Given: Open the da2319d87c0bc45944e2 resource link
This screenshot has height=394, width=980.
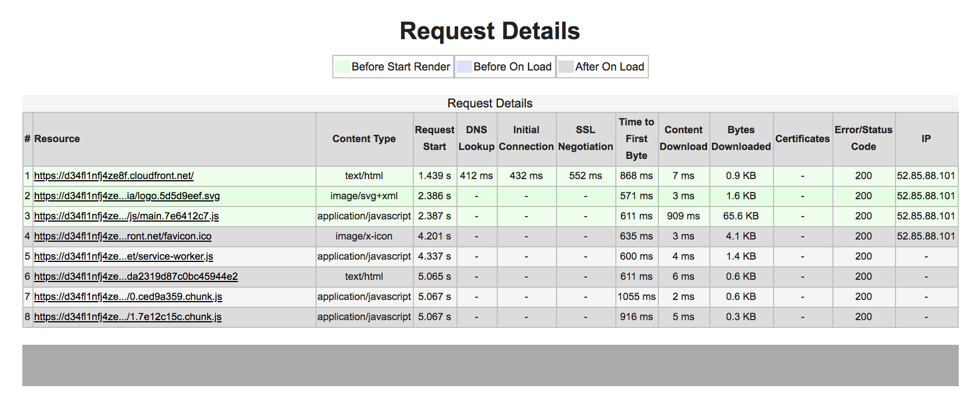Looking at the screenshot, I should click(135, 276).
